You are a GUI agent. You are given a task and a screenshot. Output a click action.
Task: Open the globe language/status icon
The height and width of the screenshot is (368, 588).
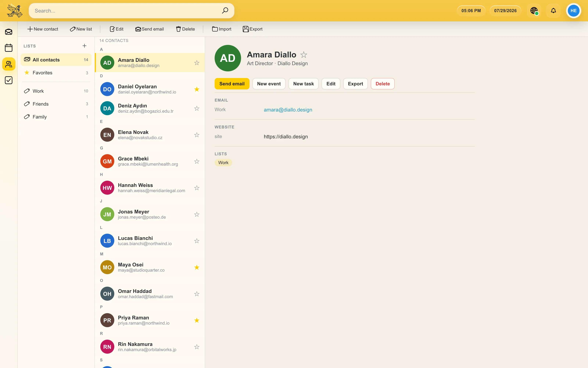click(x=534, y=11)
